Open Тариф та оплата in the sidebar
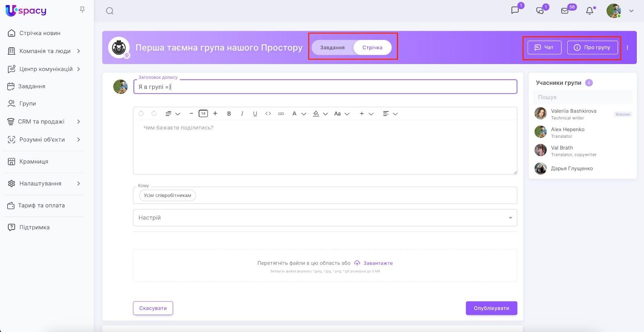The width and height of the screenshot is (644, 332). [x=41, y=205]
